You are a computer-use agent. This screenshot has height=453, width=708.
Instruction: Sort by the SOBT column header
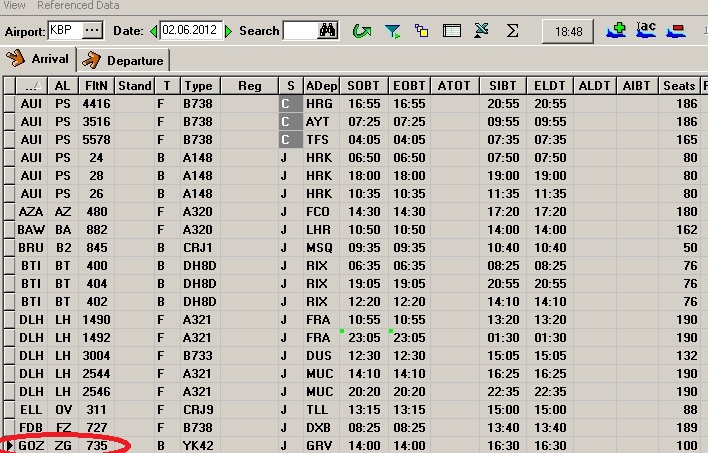[x=362, y=86]
